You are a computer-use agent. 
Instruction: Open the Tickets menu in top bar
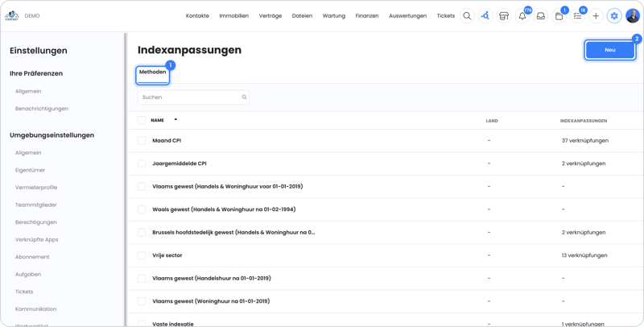(x=446, y=16)
